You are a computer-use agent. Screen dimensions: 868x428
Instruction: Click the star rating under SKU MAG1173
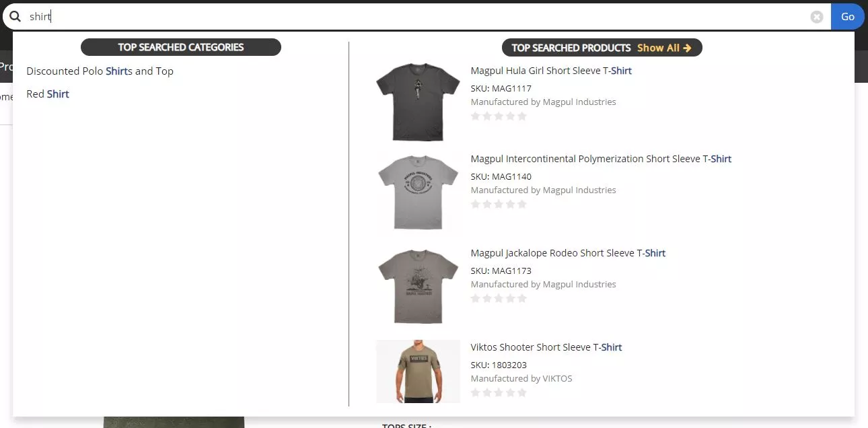coord(499,298)
